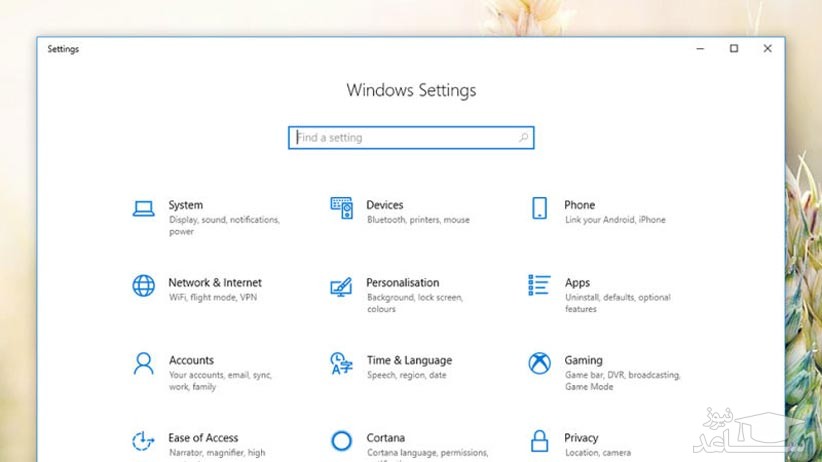Select the Cortana circle icon
Image resolution: width=822 pixels, height=462 pixels.
(x=341, y=440)
